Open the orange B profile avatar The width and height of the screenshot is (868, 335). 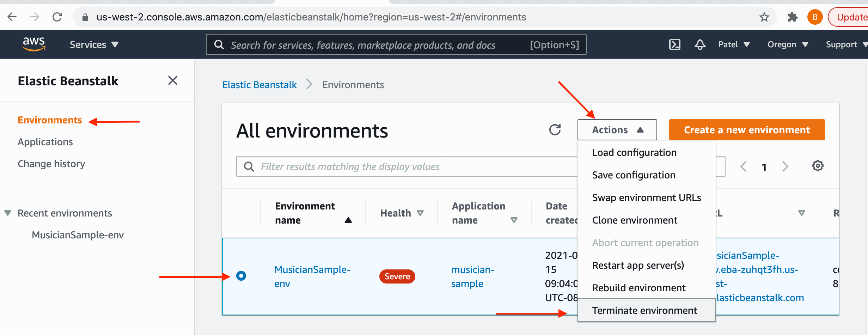pos(815,17)
